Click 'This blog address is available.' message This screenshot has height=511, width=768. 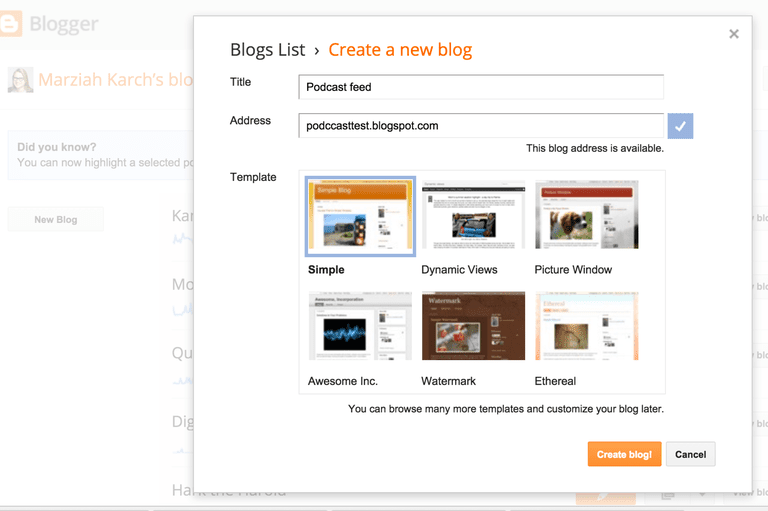click(x=595, y=148)
